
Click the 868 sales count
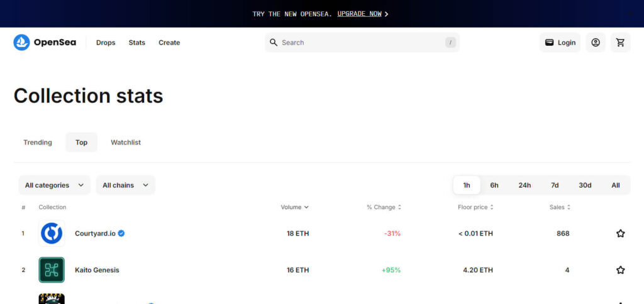[x=563, y=234]
